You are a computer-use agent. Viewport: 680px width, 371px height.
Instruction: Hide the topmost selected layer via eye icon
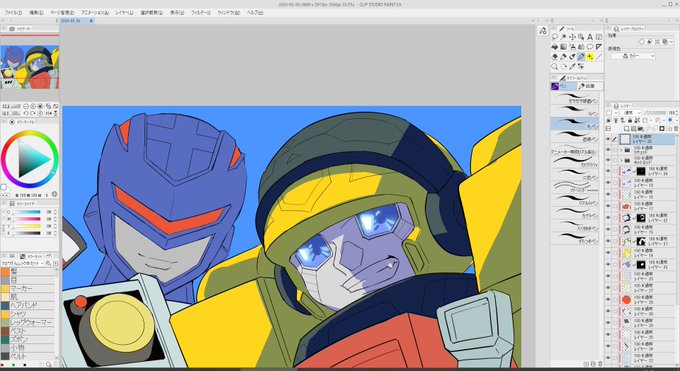pos(608,139)
